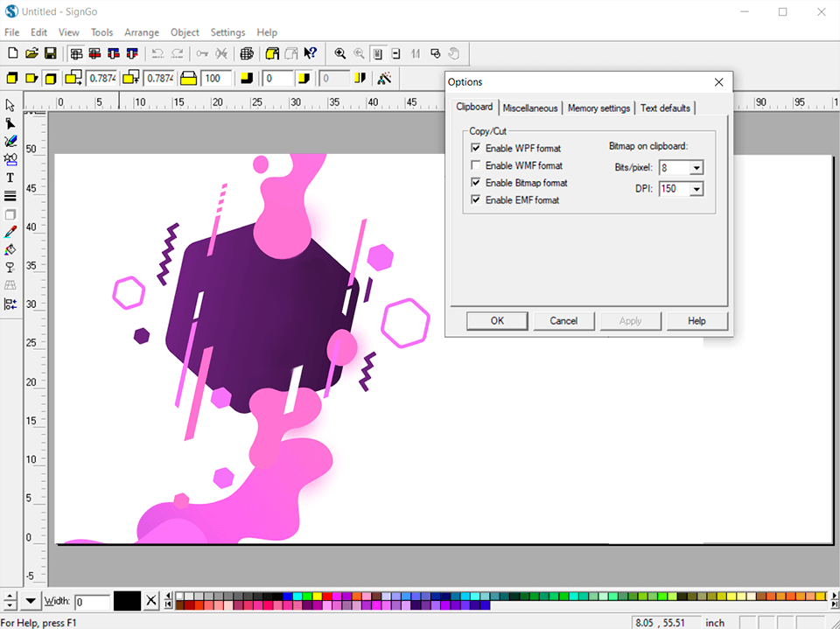Enable the WMF format checkbox
Viewport: 840px width, 629px height.
[476, 165]
